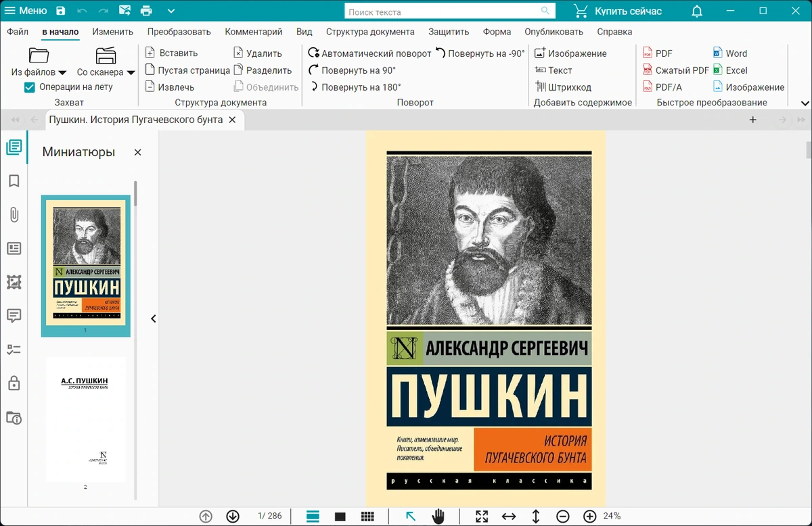812x526 pixels.
Task: Click the Redo arrow icon
Action: point(104,11)
